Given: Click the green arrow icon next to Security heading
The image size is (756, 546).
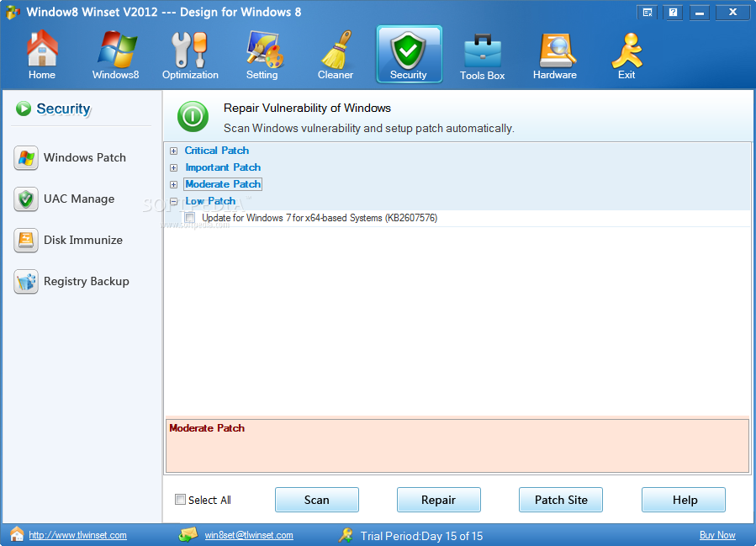Looking at the screenshot, I should click(x=24, y=109).
